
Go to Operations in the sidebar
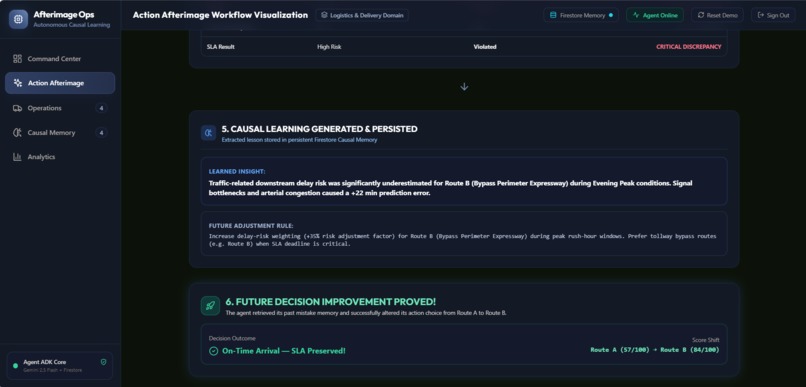[x=60, y=108]
